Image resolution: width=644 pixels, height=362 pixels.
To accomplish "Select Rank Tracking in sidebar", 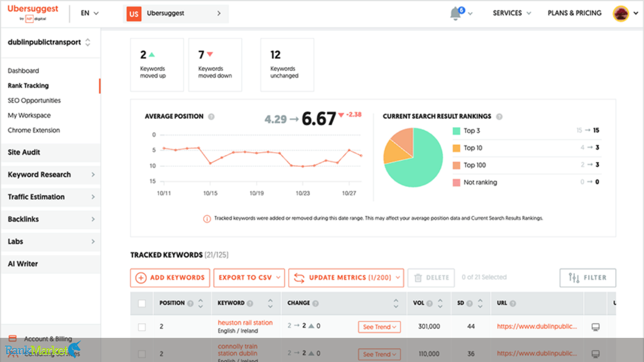I will pyautogui.click(x=28, y=86).
